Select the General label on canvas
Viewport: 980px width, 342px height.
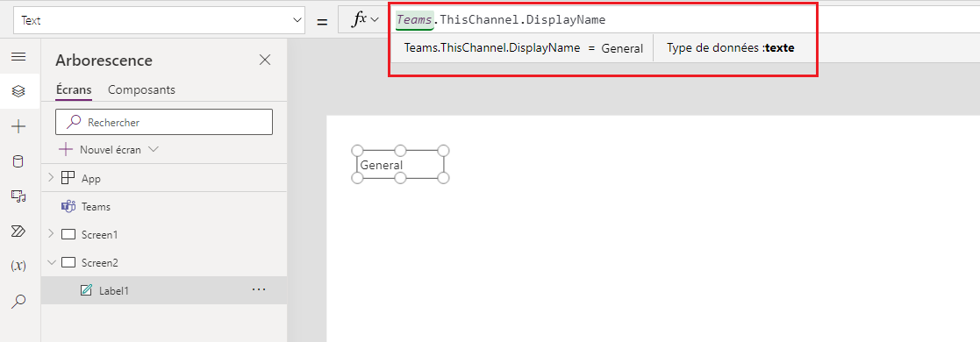(401, 165)
